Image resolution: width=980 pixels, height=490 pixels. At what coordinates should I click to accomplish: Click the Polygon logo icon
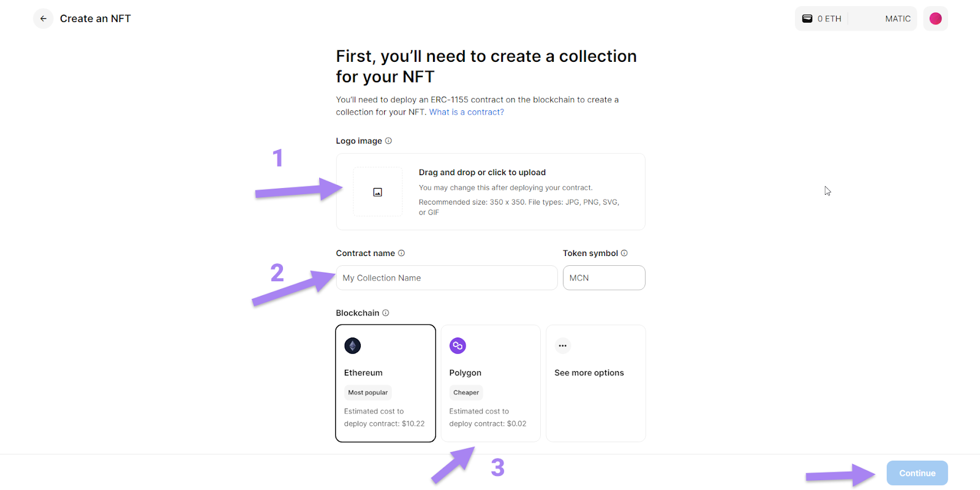(458, 345)
